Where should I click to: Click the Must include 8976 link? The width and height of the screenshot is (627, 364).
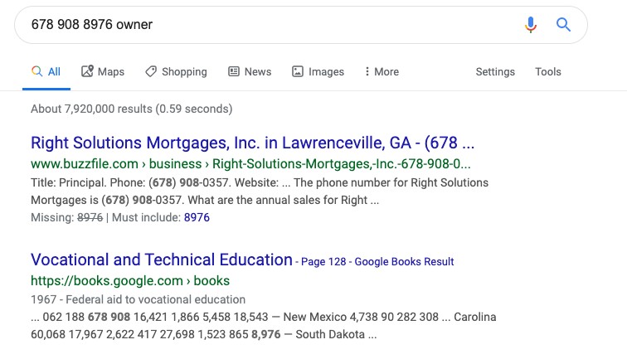pos(197,217)
